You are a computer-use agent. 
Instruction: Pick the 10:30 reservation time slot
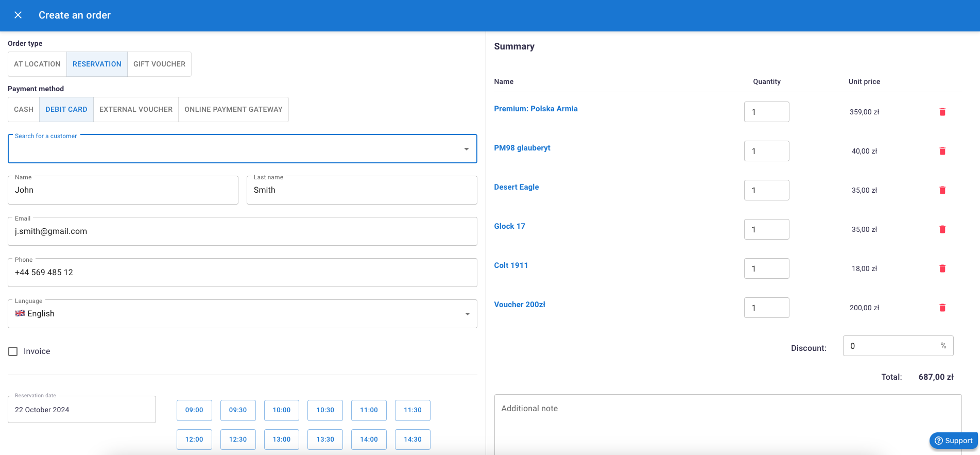(x=325, y=410)
